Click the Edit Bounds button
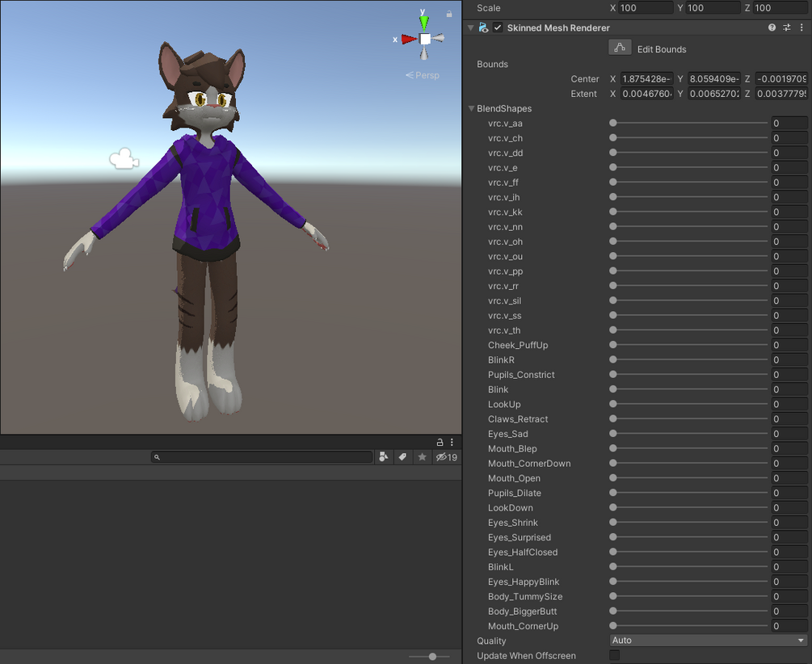The width and height of the screenshot is (812, 664). pos(620,48)
